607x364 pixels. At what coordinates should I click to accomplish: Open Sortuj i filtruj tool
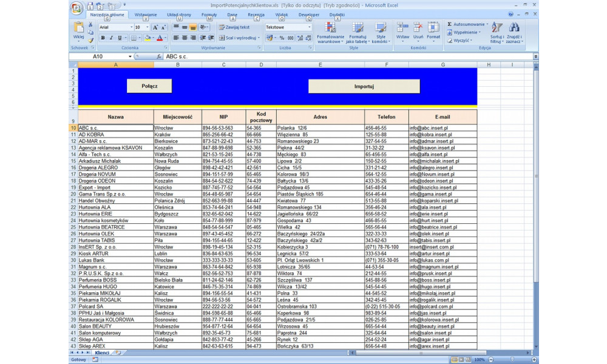coord(497,33)
